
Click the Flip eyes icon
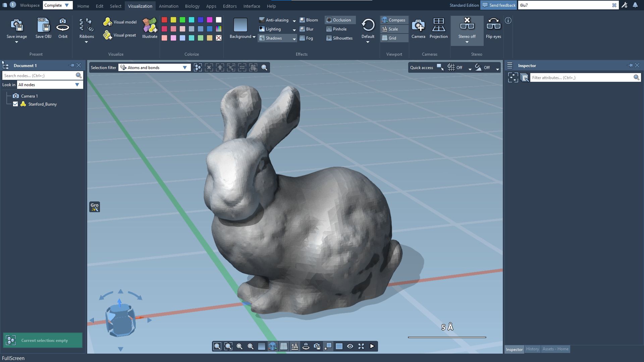coord(493,24)
